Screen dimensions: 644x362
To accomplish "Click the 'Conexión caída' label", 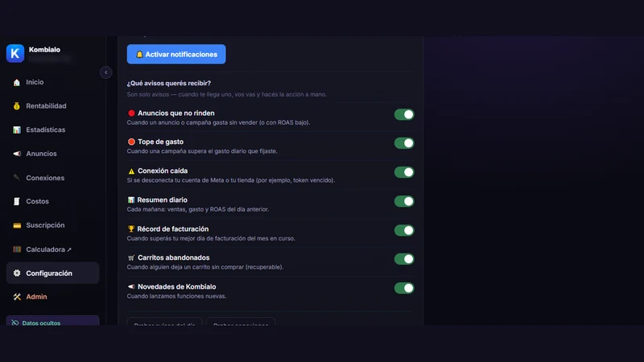I will tap(163, 171).
